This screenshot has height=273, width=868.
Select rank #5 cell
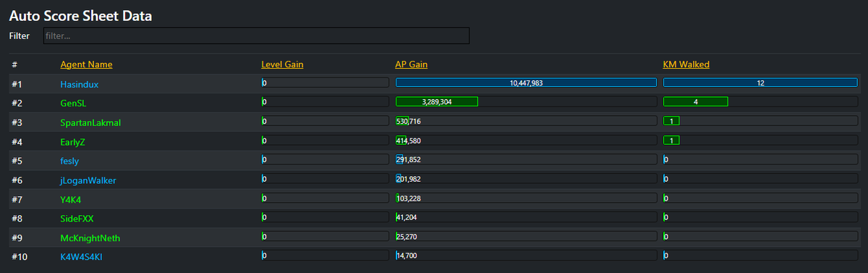pyautogui.click(x=17, y=161)
